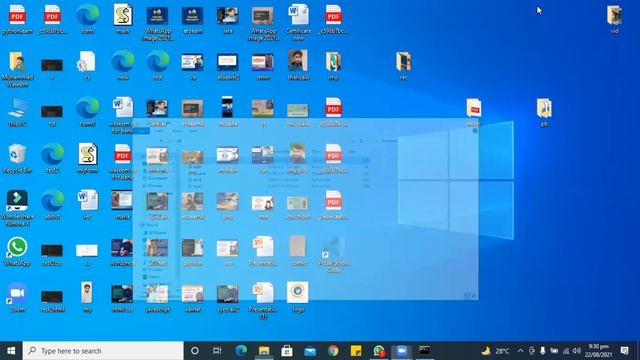The width and height of the screenshot is (640, 360).
Task: Open the volume control tray icon
Action: coord(577,351)
